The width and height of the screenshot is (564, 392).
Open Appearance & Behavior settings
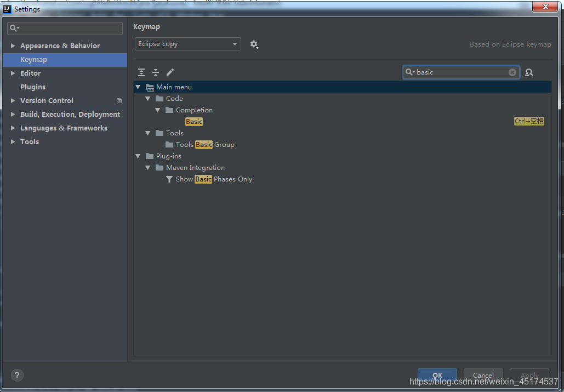60,46
